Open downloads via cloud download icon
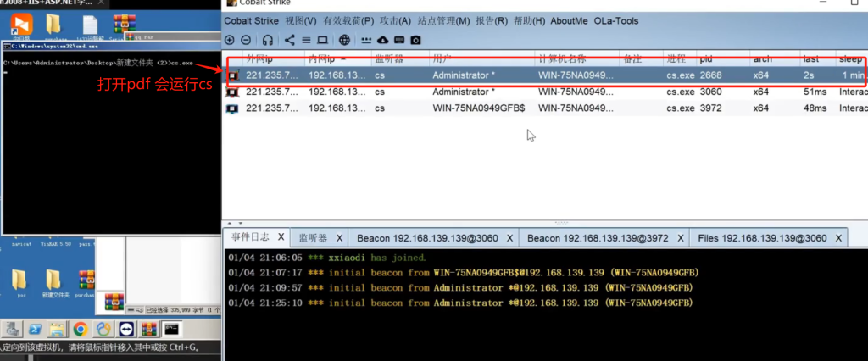The width and height of the screenshot is (868, 361). pyautogui.click(x=382, y=40)
